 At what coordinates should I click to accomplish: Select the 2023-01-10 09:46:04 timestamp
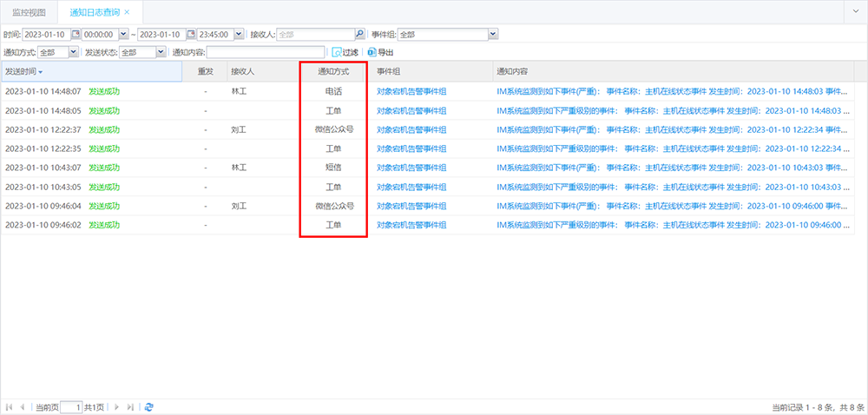click(x=43, y=206)
